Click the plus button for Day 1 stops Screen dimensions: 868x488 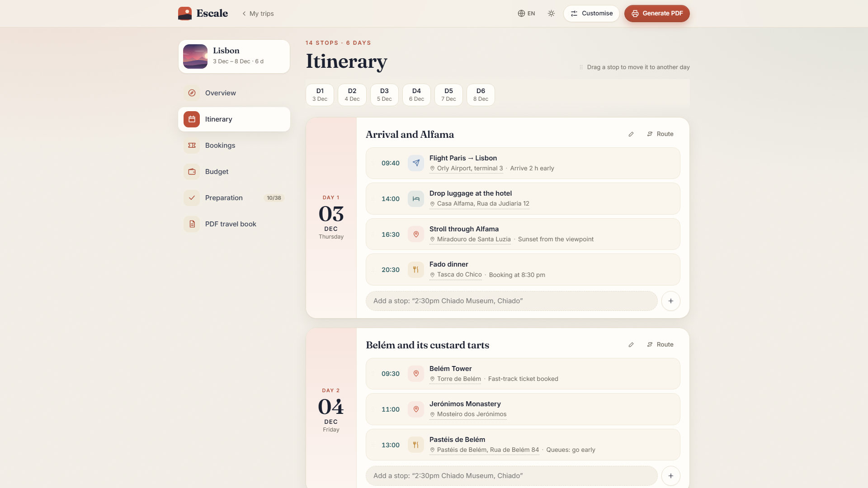point(671,301)
